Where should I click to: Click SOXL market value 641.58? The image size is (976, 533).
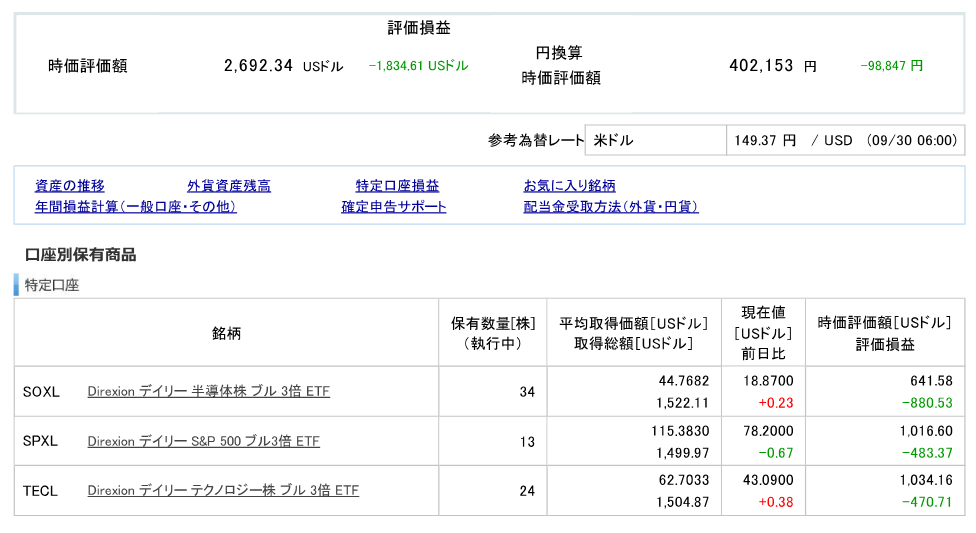click(931, 380)
